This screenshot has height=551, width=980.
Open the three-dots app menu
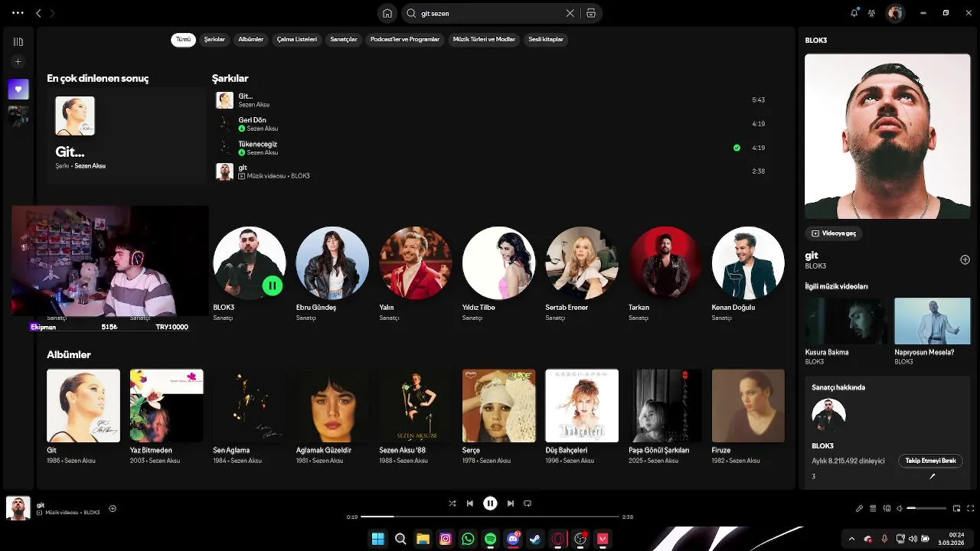18,13
